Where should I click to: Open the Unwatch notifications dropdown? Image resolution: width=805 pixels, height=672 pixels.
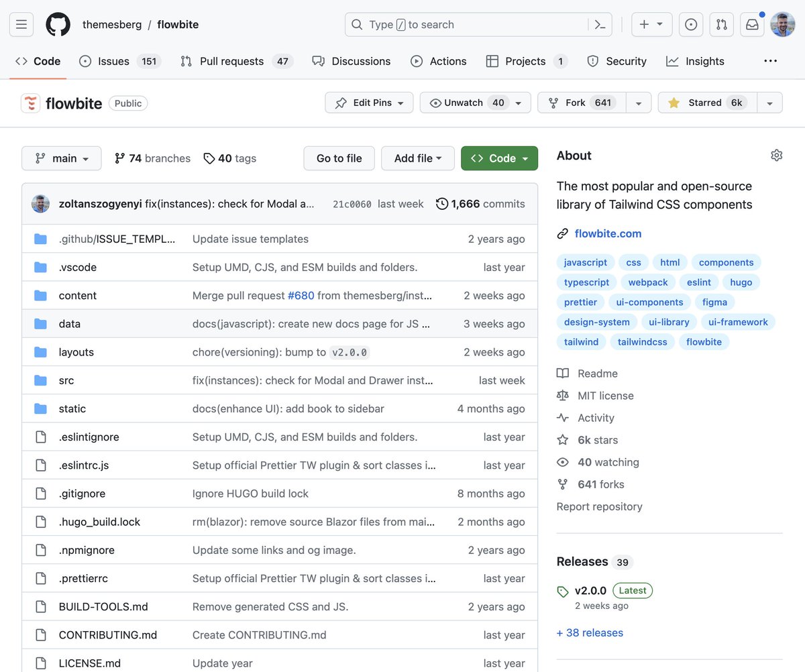[x=476, y=103]
